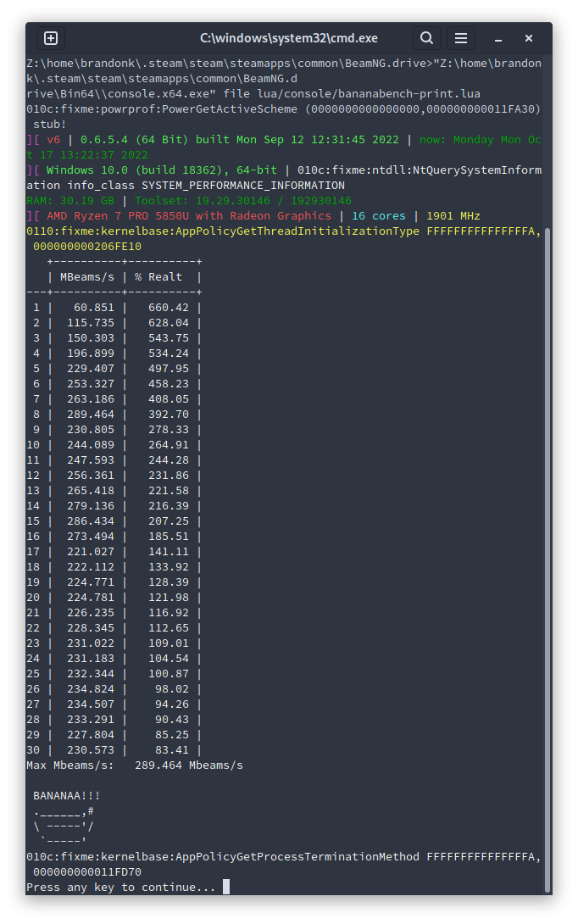Click the AppPolicyGetThreadInitializationType fixme line
Viewport: 578px width, 924px height.
[284, 239]
